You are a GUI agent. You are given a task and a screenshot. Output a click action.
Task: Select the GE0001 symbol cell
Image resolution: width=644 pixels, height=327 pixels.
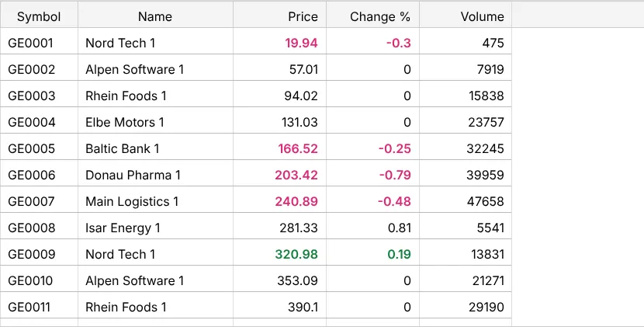pyautogui.click(x=39, y=43)
